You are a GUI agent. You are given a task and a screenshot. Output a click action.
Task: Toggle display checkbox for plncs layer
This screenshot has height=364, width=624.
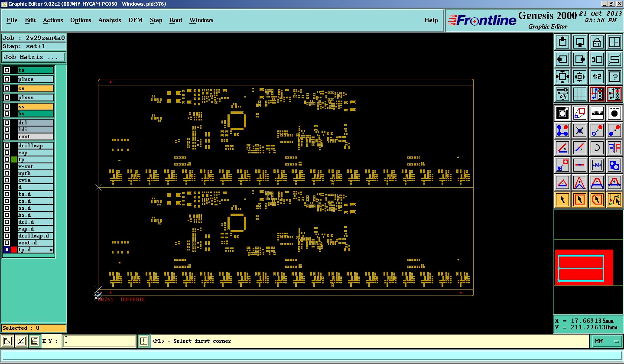click(7, 79)
